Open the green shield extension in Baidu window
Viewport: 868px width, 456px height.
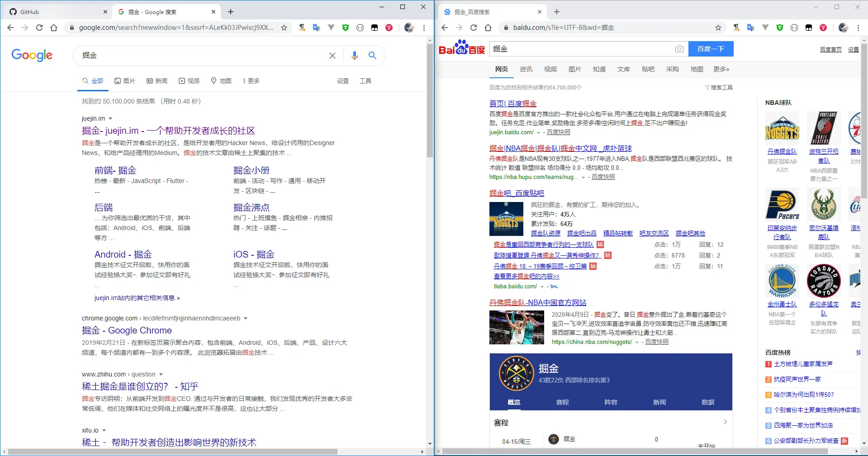pos(780,28)
